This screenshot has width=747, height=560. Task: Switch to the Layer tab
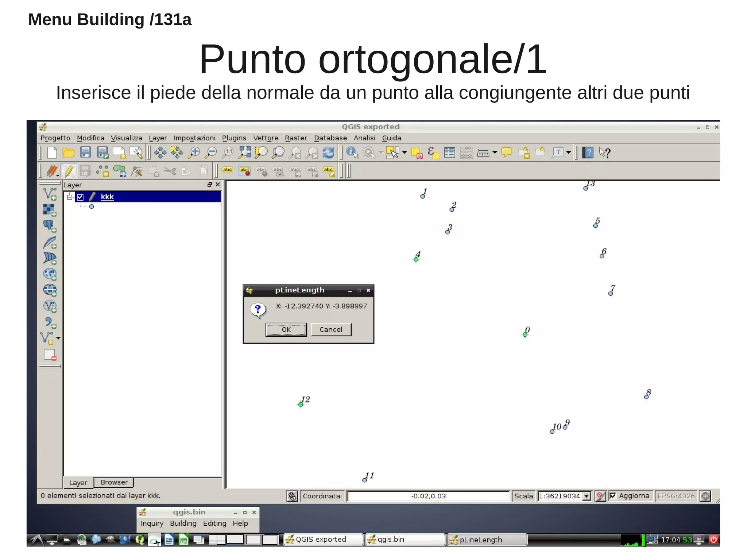point(78,483)
